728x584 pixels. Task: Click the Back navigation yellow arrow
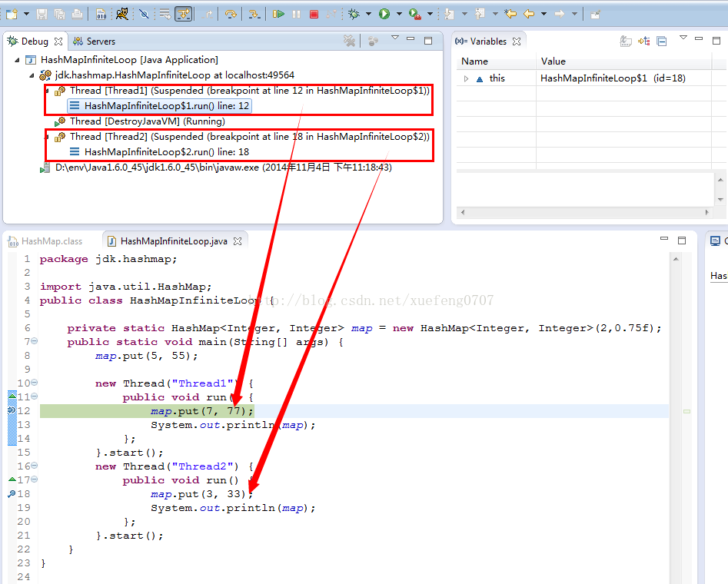click(529, 14)
